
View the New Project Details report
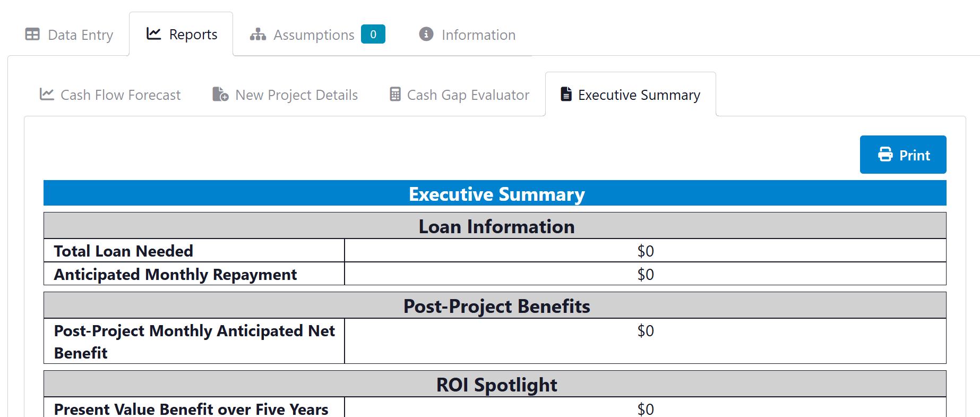point(296,95)
